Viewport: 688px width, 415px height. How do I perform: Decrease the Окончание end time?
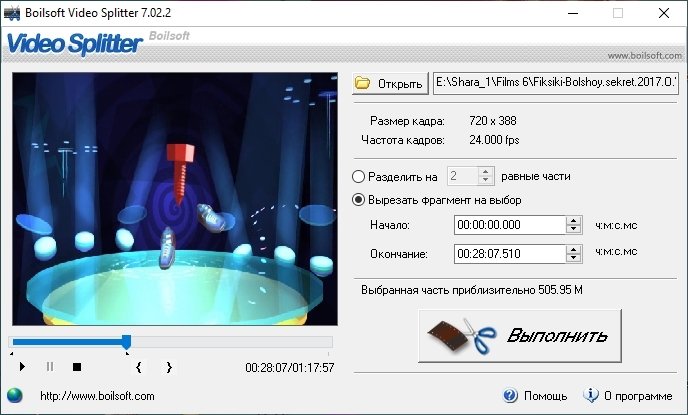tap(573, 258)
